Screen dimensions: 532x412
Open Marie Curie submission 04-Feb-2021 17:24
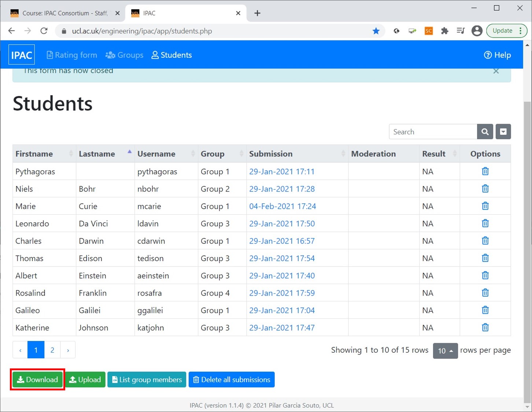click(x=282, y=206)
